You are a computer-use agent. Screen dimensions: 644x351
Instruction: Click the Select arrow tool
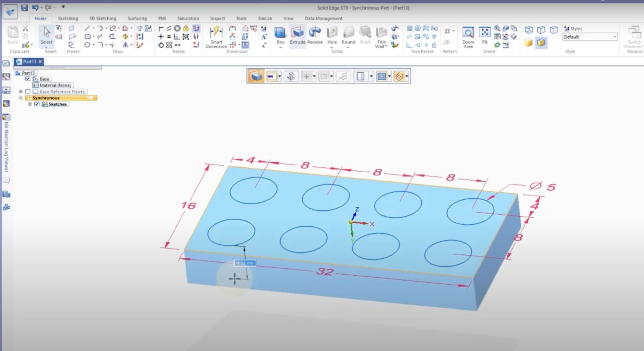46,34
